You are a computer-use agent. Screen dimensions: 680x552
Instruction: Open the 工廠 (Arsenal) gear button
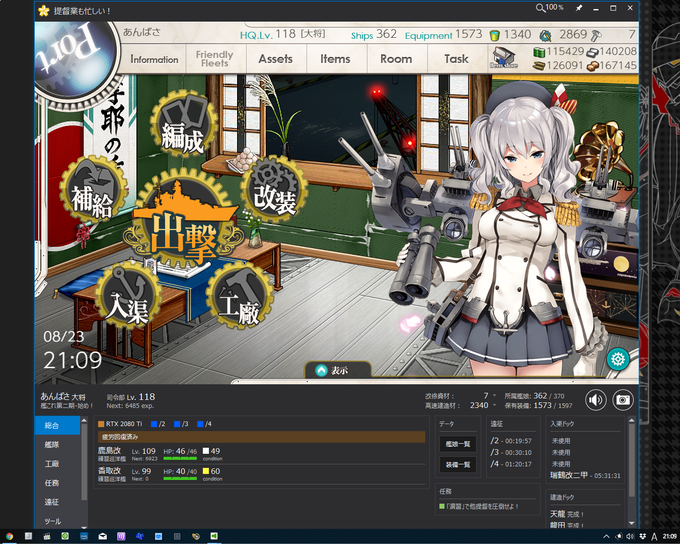(x=240, y=295)
